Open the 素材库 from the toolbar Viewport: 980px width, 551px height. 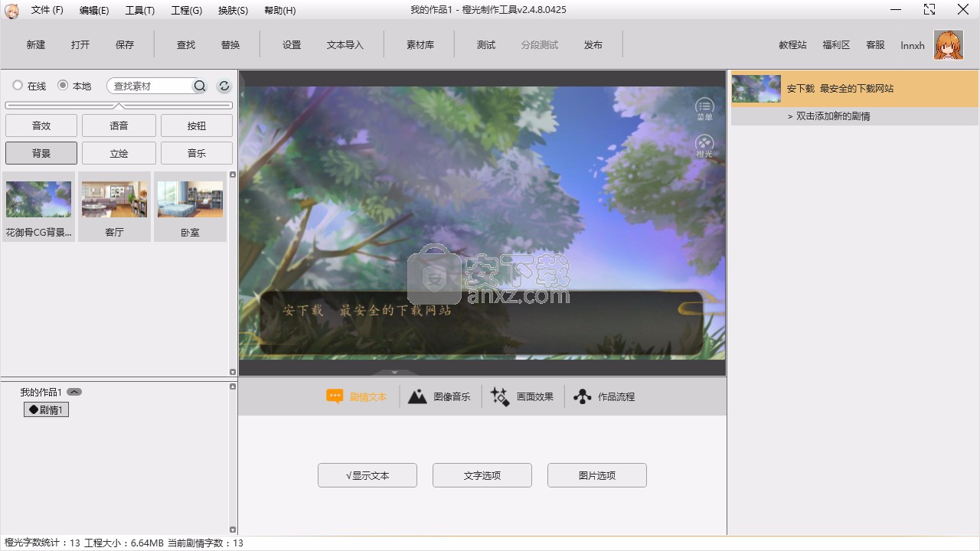(420, 45)
